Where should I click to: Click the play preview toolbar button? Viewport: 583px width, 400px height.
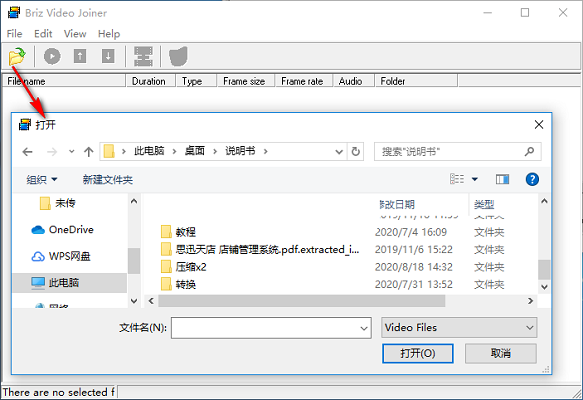pyautogui.click(x=52, y=57)
